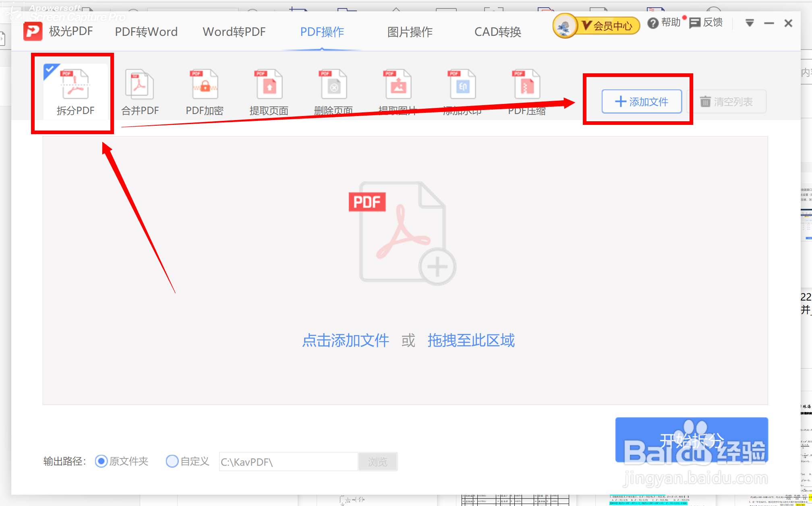Switch to the CAD转换 tab
Viewport: 812px width, 506px height.
tap(498, 32)
